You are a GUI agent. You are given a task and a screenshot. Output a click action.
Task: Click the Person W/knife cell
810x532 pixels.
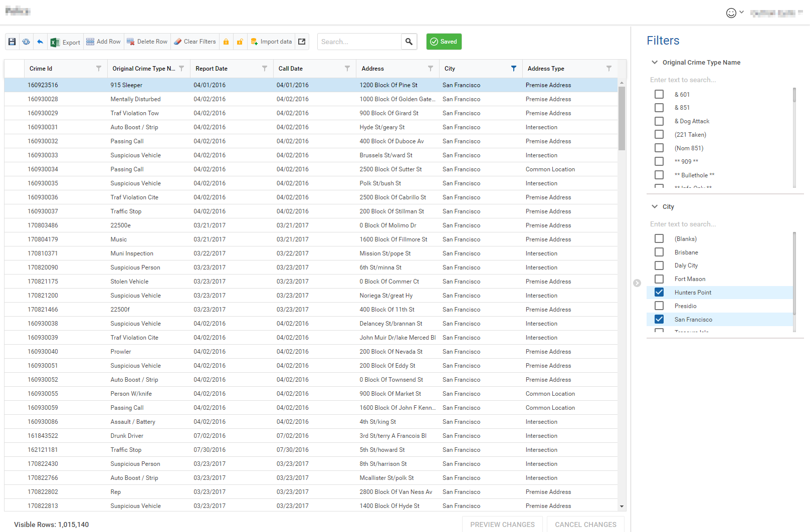pyautogui.click(x=149, y=394)
